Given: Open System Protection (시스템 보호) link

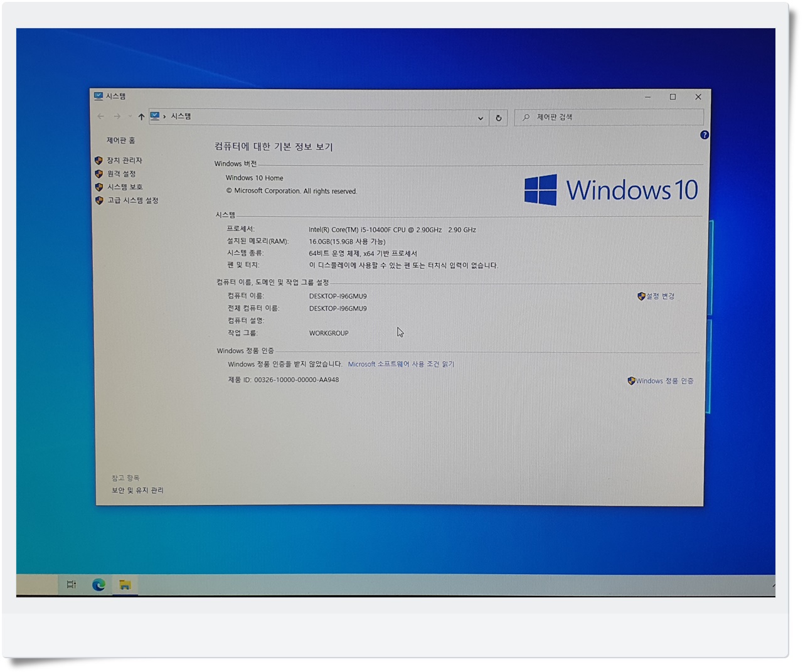Looking at the screenshot, I should (125, 187).
